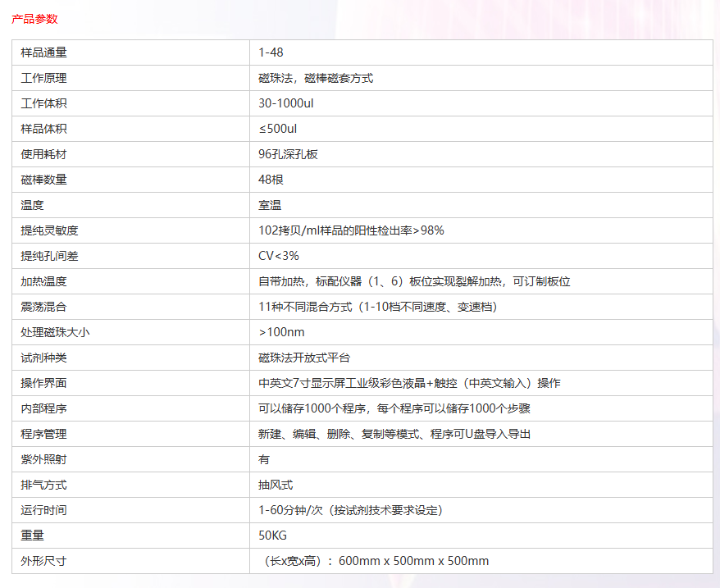Select the 样品通量 row label
The height and width of the screenshot is (588, 720).
pyautogui.click(x=43, y=52)
